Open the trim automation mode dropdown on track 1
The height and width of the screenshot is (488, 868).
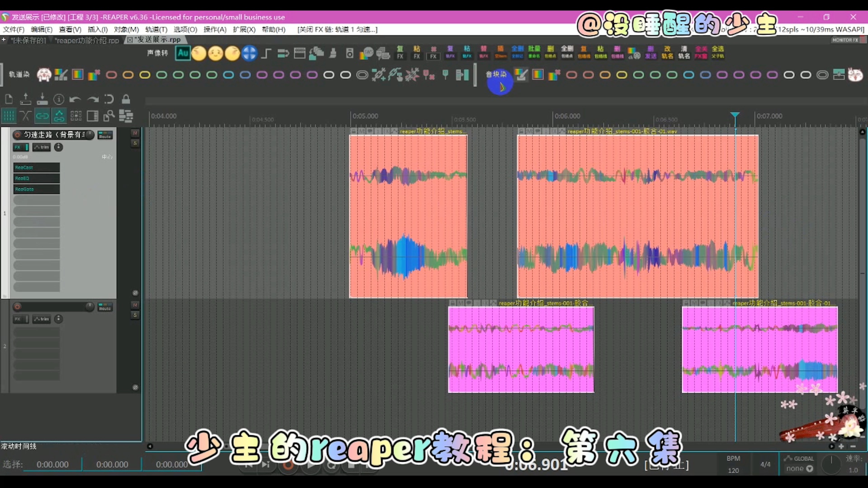[42, 147]
